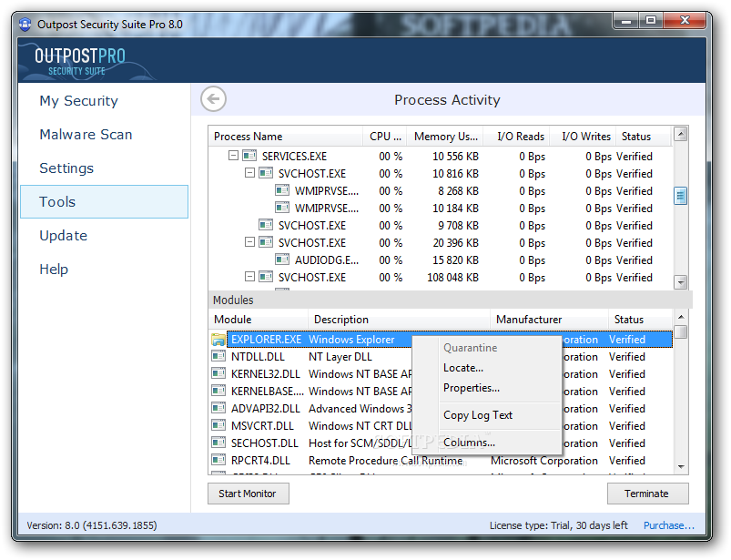Click Microsoft Corporation in RPCRT4.DLL row

pos(544,460)
